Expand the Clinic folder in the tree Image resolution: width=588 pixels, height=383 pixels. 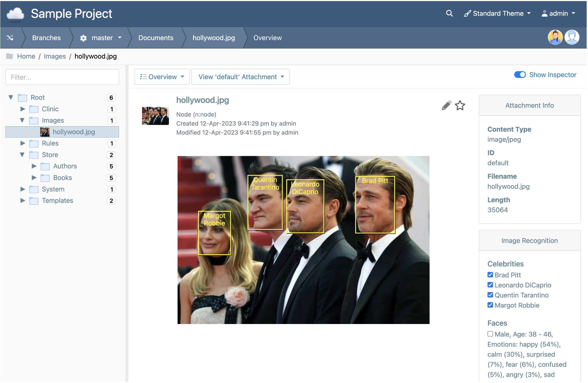(x=23, y=109)
